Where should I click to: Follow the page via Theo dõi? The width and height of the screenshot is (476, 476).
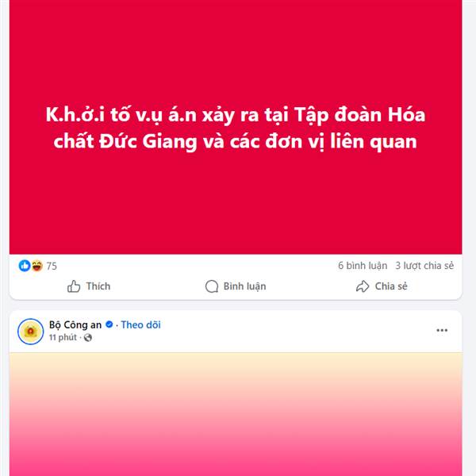click(141, 324)
